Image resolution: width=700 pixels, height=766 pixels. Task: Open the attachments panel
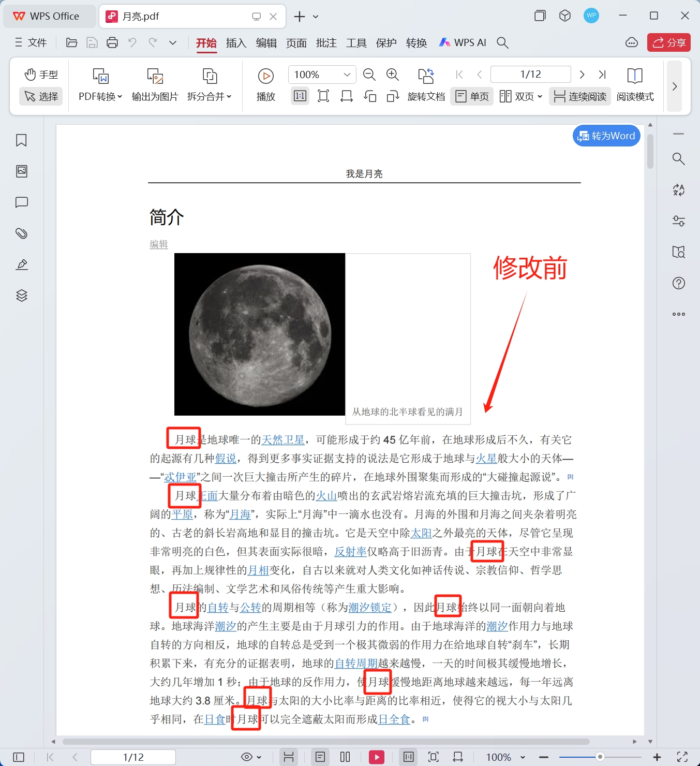pyautogui.click(x=21, y=233)
